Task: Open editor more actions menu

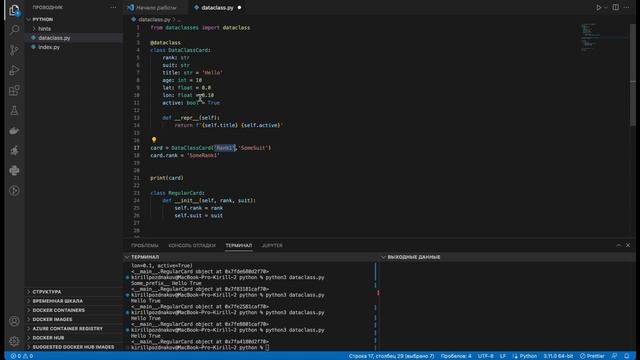Action: [x=627, y=7]
